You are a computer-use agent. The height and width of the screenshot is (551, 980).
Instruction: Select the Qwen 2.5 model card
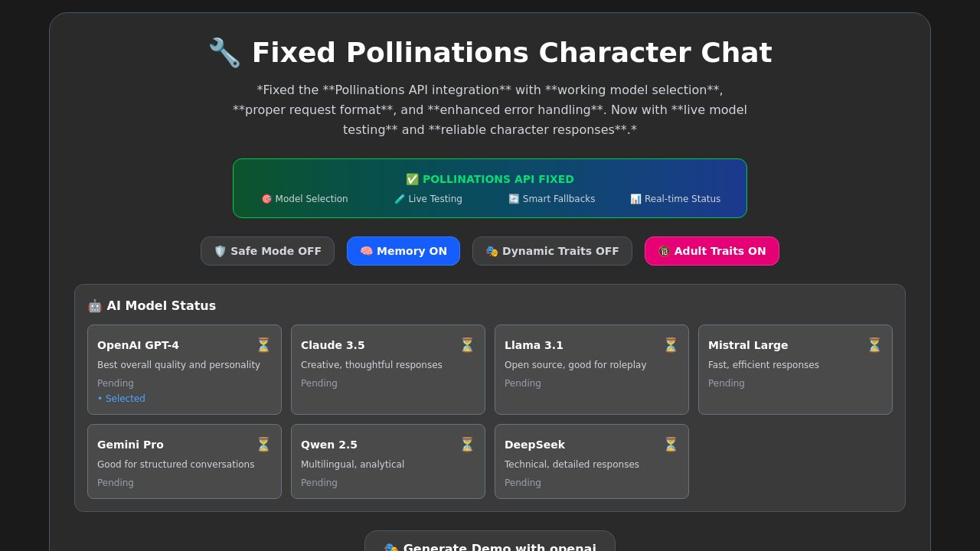388,461
